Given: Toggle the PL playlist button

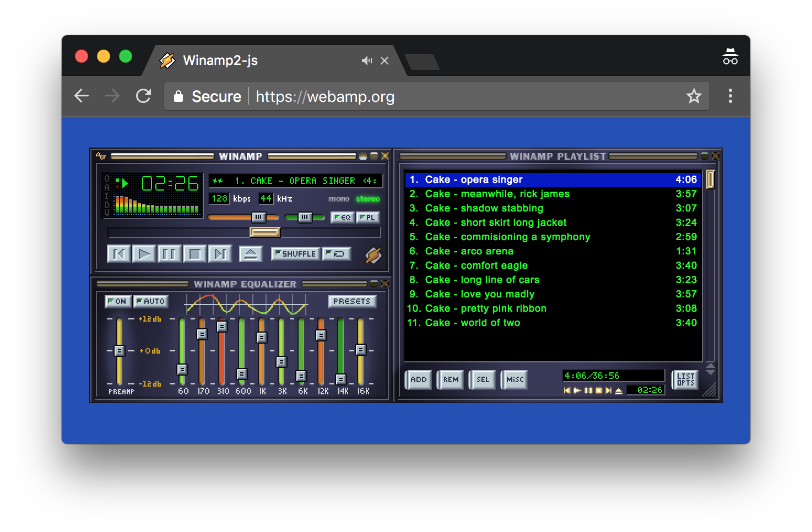Looking at the screenshot, I should point(367,218).
